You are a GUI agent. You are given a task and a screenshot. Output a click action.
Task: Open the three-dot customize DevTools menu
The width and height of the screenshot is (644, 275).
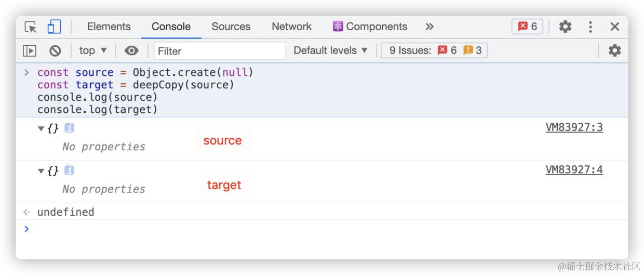click(x=591, y=27)
